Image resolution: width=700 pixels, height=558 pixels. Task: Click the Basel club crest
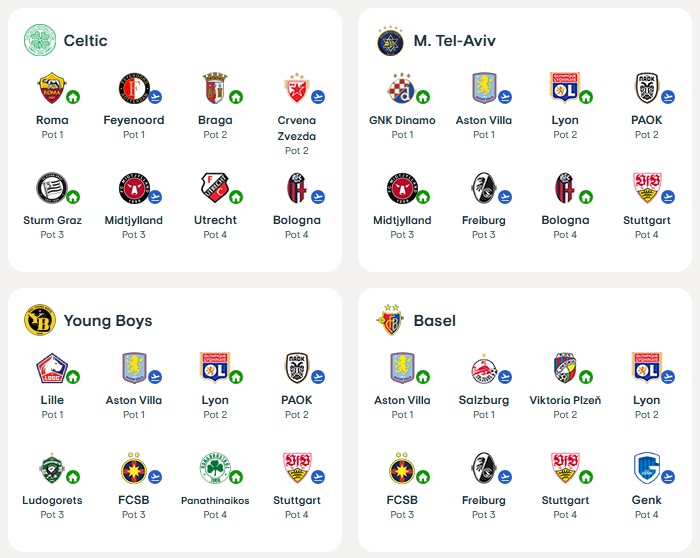coord(390,320)
